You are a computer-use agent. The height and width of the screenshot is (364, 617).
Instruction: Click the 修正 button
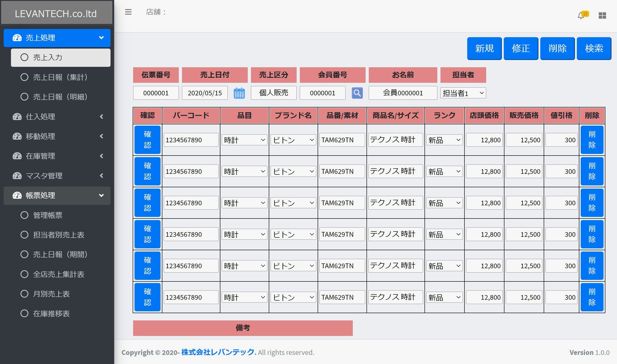click(x=521, y=48)
